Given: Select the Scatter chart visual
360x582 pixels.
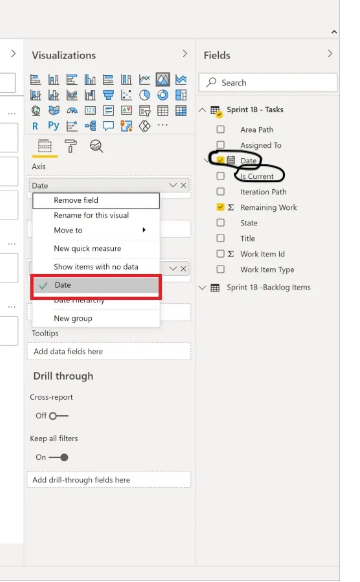Looking at the screenshot, I should [x=126, y=95].
